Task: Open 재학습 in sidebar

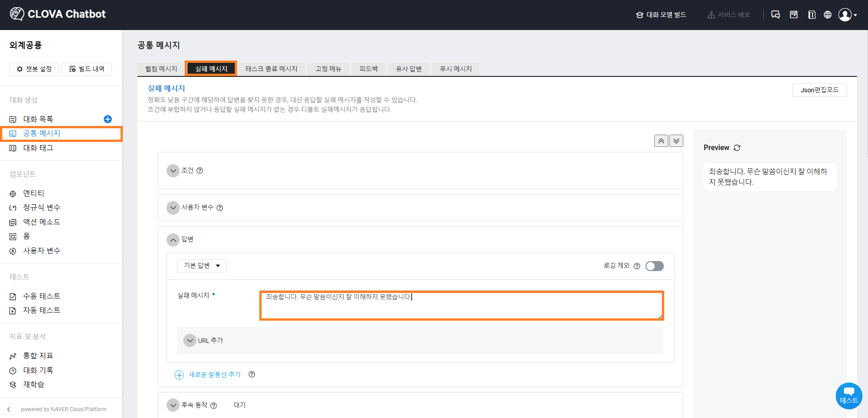Action: click(34, 385)
